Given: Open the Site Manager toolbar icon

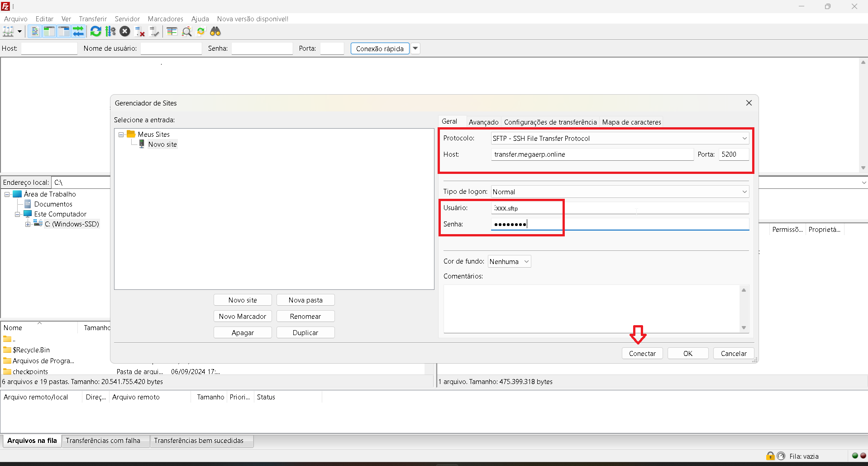Looking at the screenshot, I should [x=8, y=32].
